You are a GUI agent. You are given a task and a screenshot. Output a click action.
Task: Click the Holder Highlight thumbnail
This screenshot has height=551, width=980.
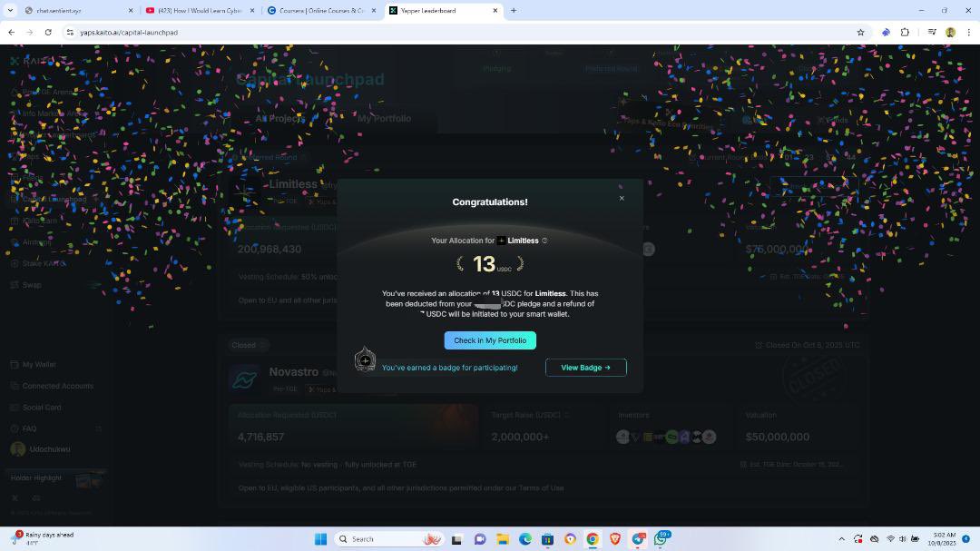pyautogui.click(x=87, y=480)
